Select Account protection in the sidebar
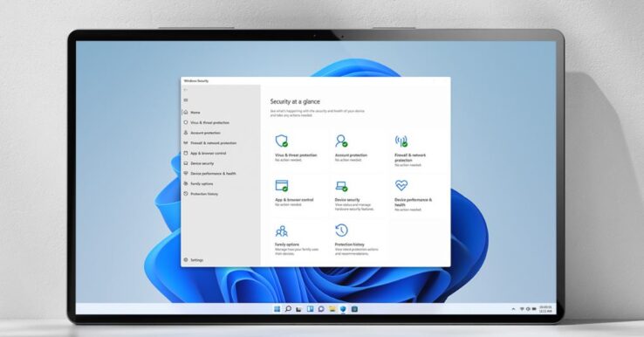 (x=202, y=133)
